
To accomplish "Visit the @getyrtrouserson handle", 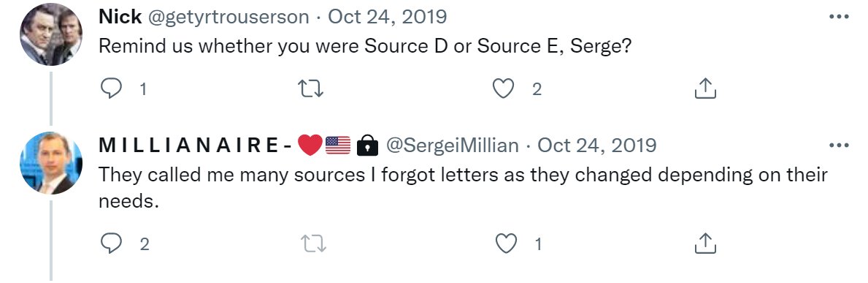I will (x=228, y=18).
